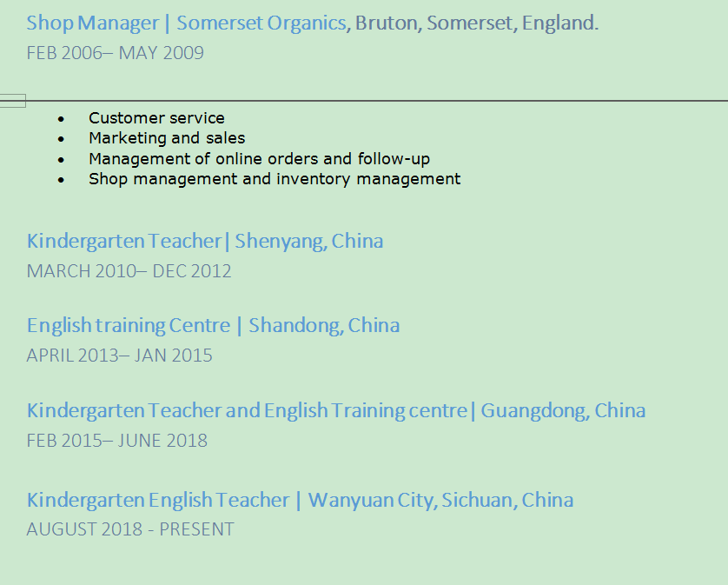Click the "FEB 2015– JUNE 2018" date line

tap(116, 441)
